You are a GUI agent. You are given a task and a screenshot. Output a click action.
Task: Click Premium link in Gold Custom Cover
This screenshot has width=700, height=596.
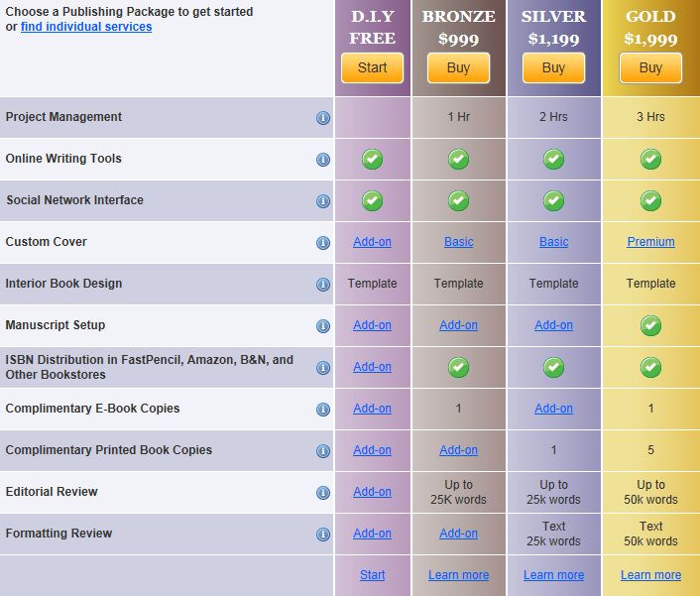point(650,242)
